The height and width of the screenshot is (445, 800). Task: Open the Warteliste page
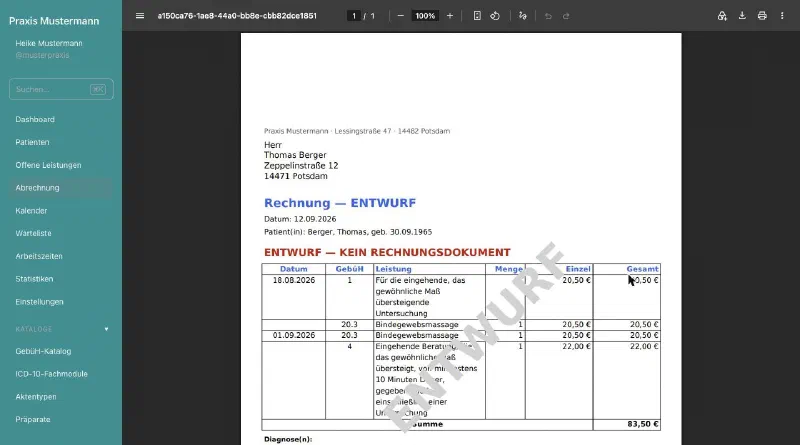point(33,233)
